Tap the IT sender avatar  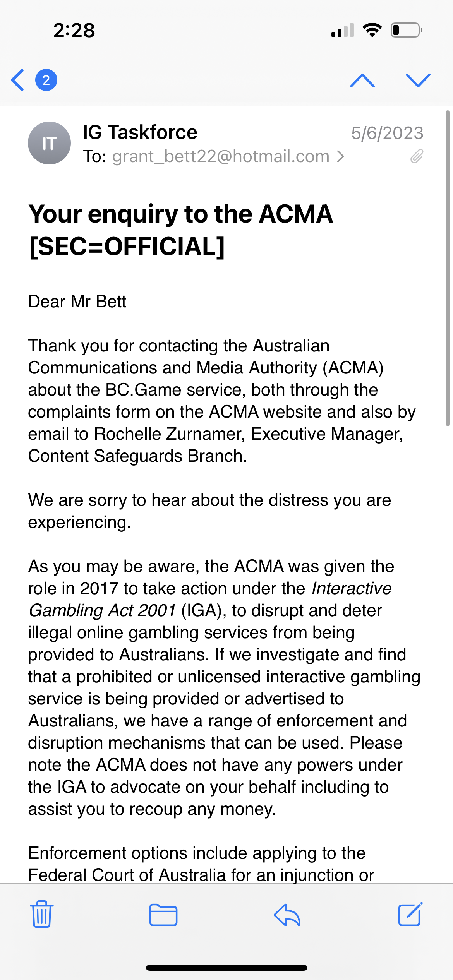49,143
